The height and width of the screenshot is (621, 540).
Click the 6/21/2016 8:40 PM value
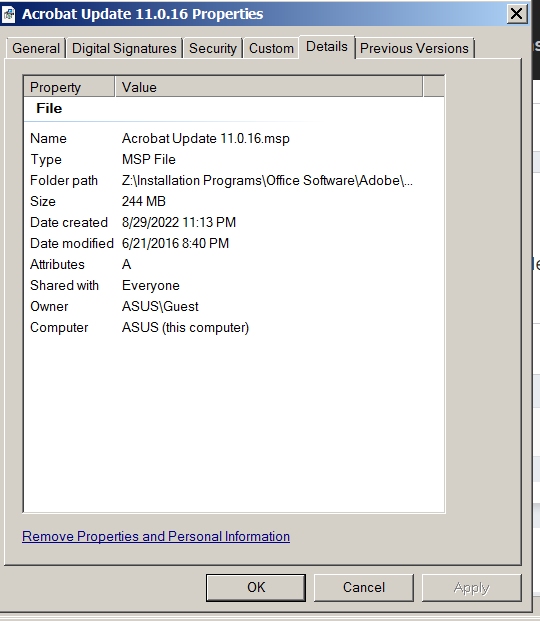click(x=175, y=244)
